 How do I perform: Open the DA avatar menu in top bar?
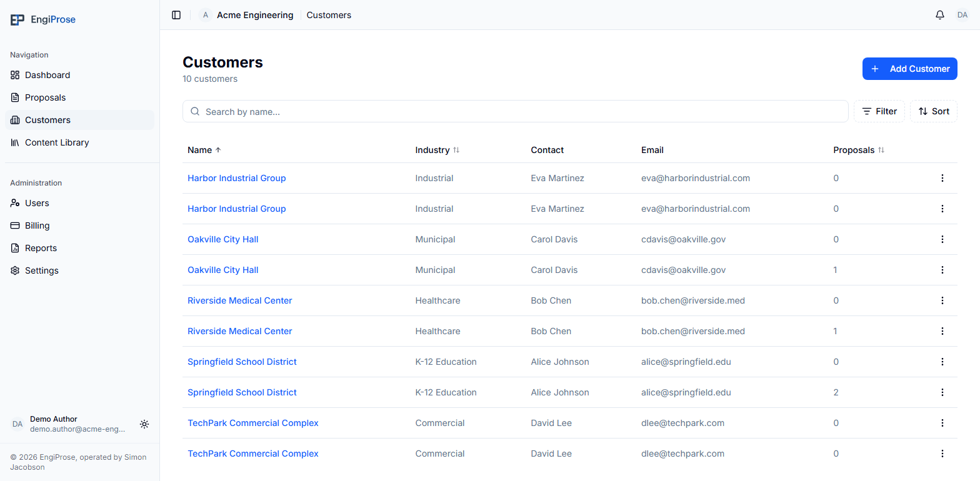(962, 15)
